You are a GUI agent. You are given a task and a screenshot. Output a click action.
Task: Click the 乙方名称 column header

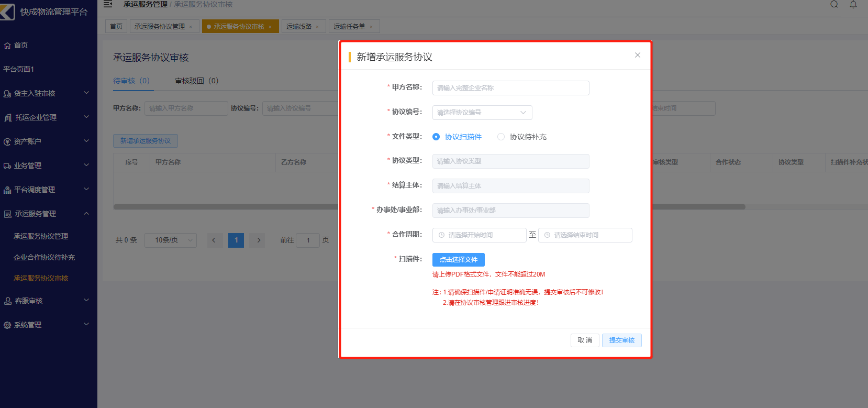[294, 162]
